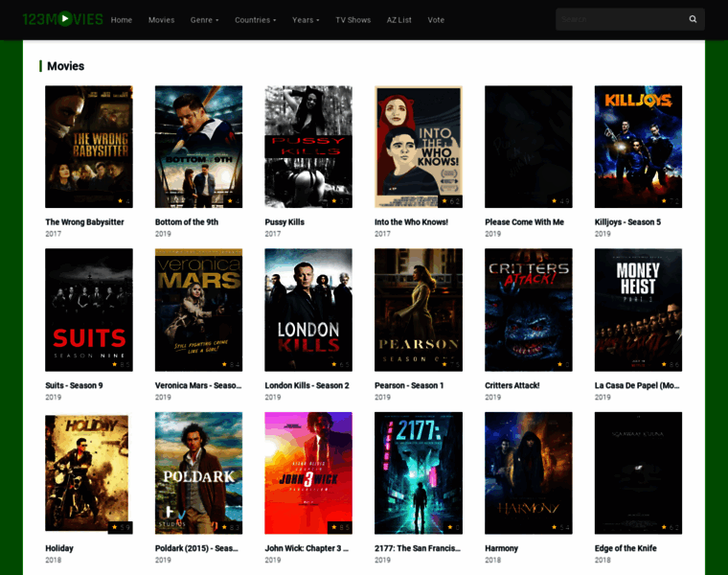The image size is (728, 575).
Task: Click 'Harmony' title link
Action: pyautogui.click(x=501, y=548)
